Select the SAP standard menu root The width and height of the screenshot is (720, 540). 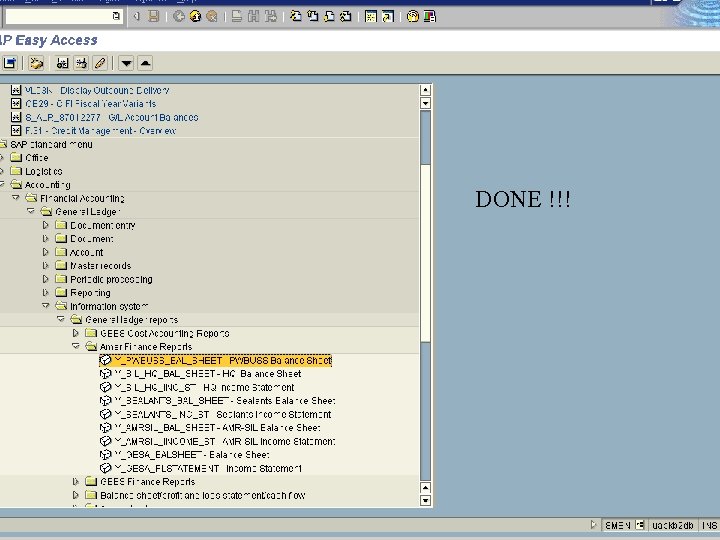[x=51, y=144]
